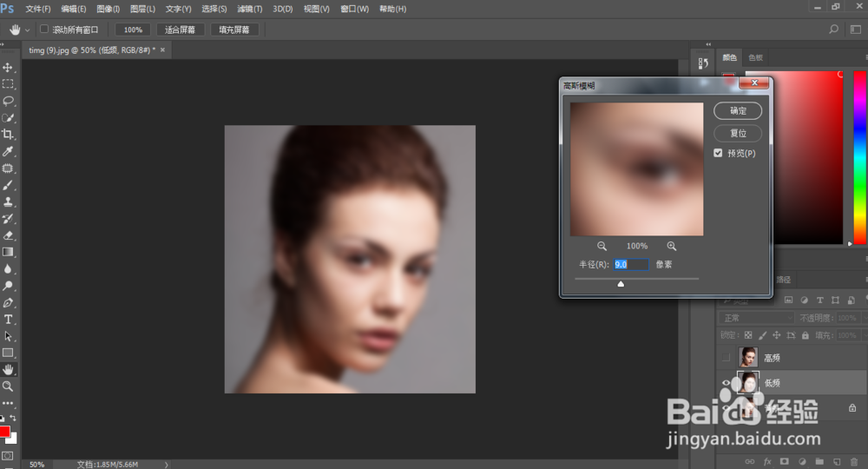Select the Lasso tool
868x469 pixels.
point(8,101)
